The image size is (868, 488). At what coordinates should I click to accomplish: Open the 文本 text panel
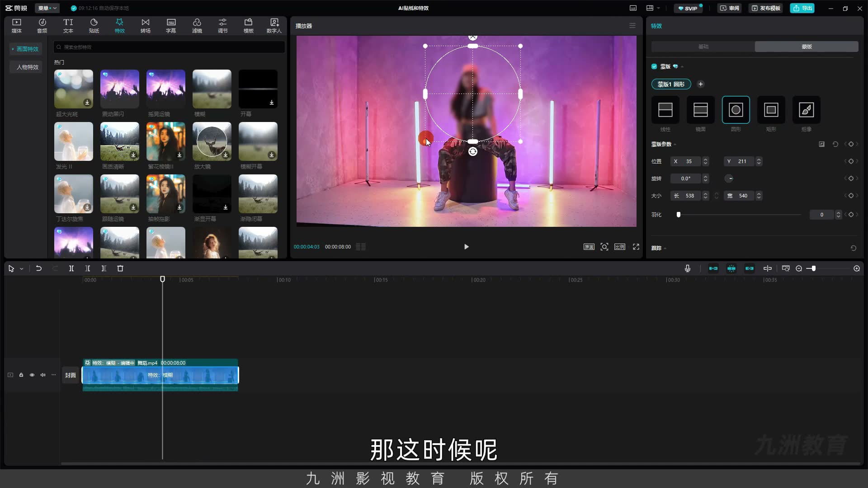(x=68, y=26)
